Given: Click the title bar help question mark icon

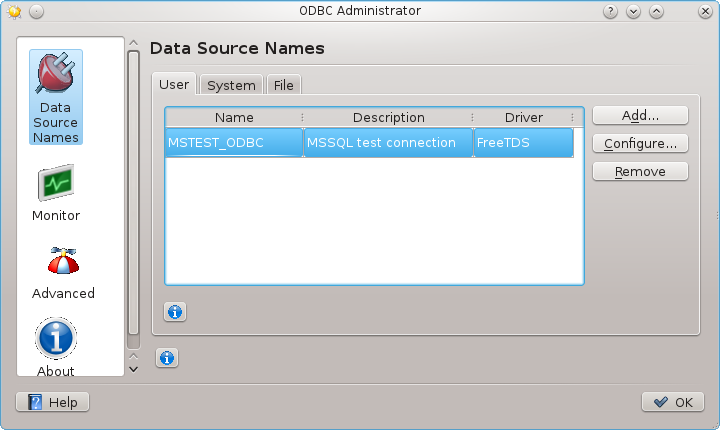Looking at the screenshot, I should [610, 11].
